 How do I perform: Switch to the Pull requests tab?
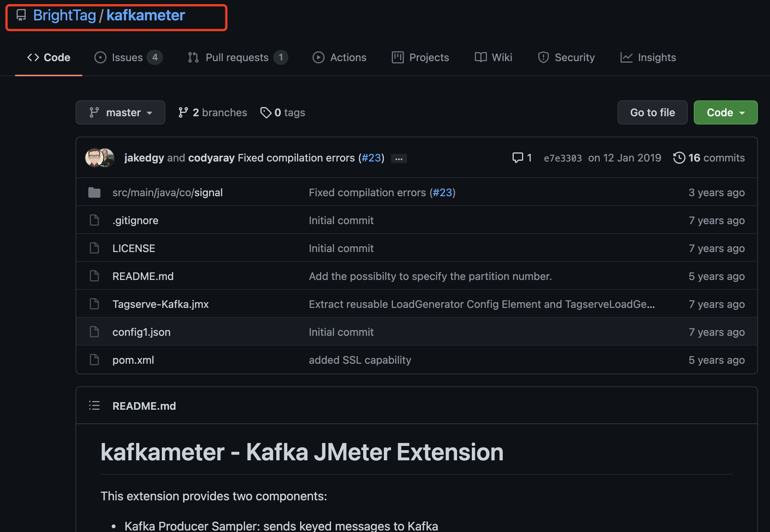point(237,57)
